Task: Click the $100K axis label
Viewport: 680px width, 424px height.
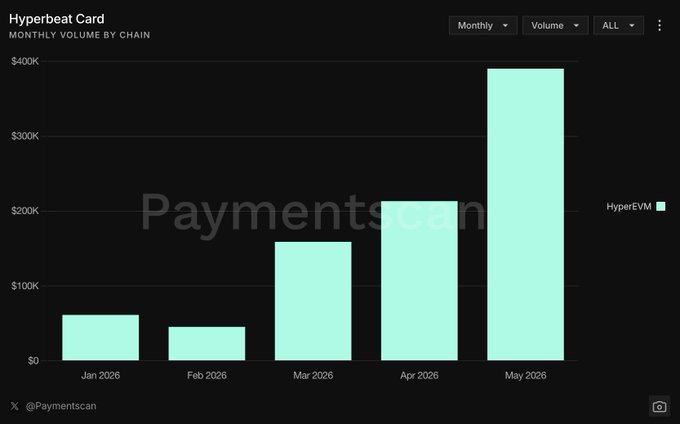Action: coord(25,286)
